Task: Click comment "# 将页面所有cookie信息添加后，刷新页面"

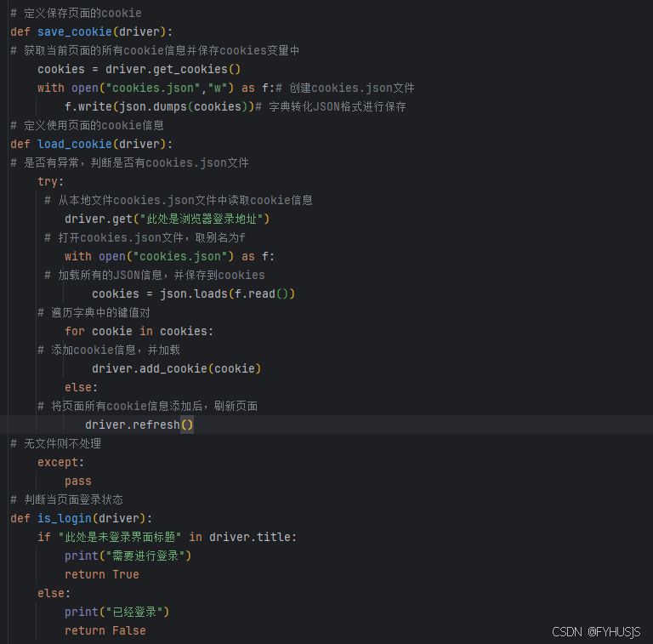Action: point(147,407)
